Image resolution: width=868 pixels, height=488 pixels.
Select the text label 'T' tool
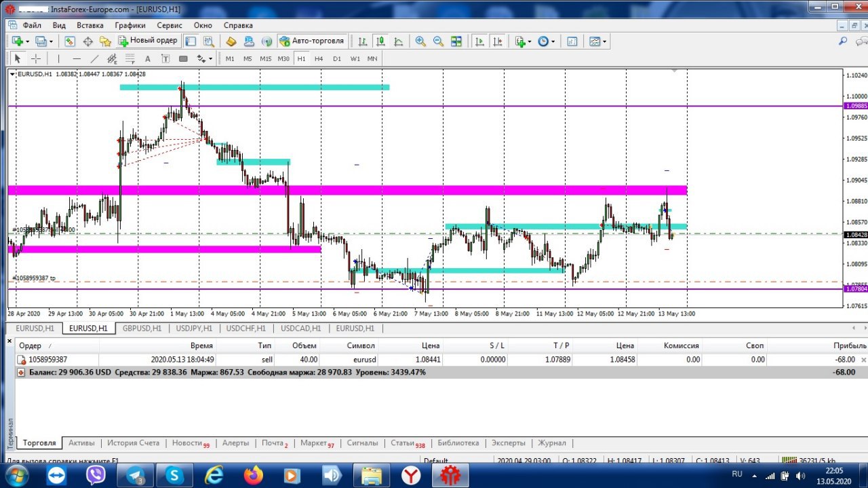point(165,58)
